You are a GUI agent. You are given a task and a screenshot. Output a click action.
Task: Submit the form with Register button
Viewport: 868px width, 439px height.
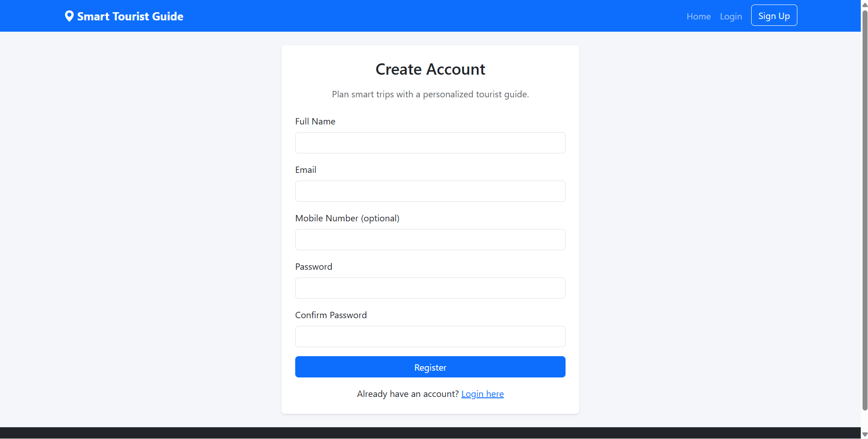click(x=430, y=367)
